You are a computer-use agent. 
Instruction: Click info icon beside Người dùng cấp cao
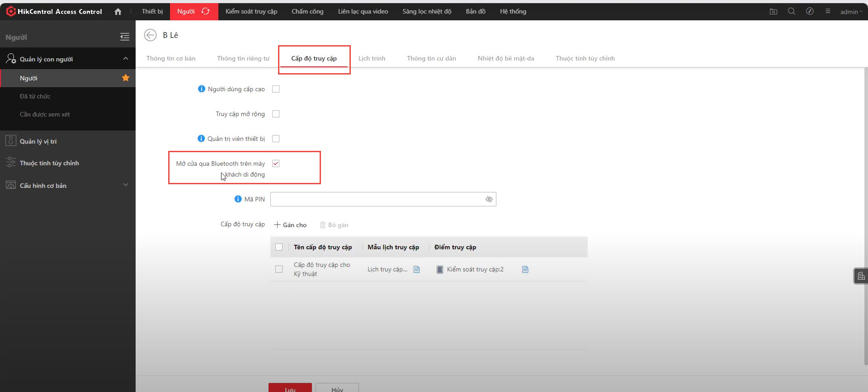[202, 89]
